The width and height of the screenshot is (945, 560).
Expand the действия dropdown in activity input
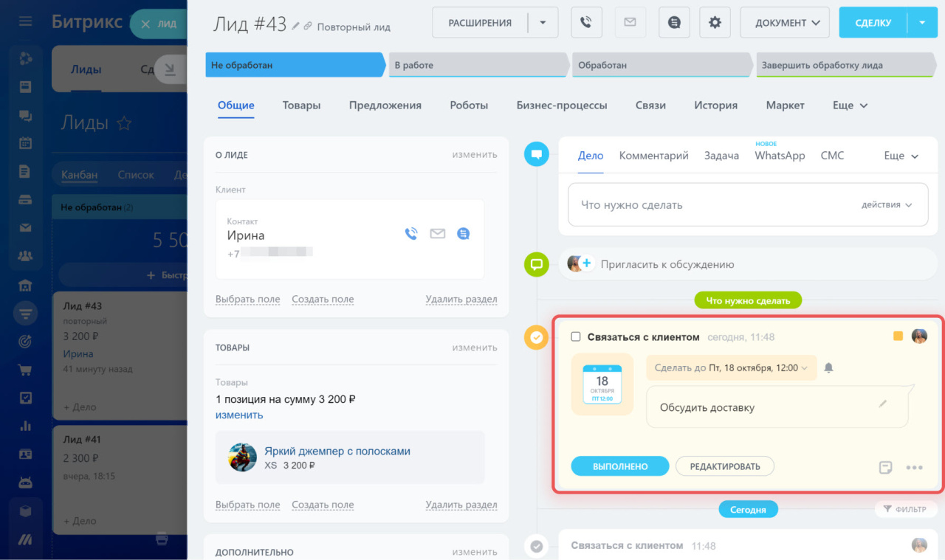(x=886, y=205)
